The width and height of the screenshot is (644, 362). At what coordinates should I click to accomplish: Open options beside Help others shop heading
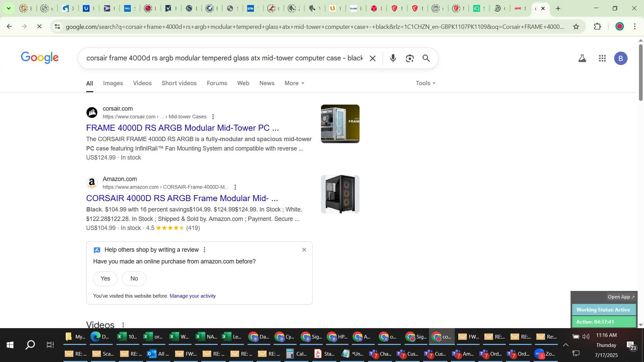point(205,250)
